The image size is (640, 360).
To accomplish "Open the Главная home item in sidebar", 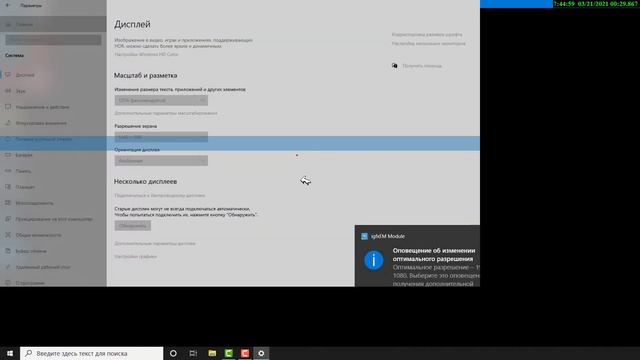I will [53, 24].
